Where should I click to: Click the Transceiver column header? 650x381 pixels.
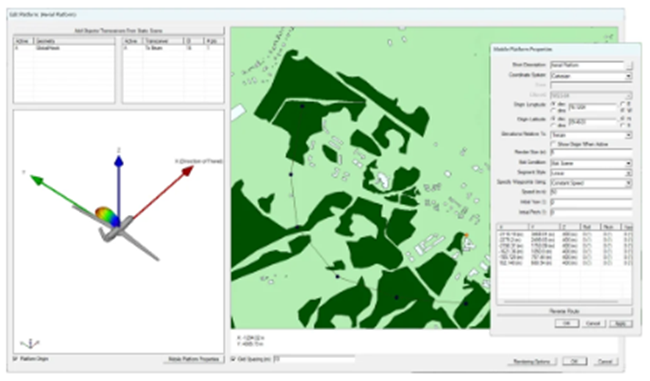[x=163, y=41]
